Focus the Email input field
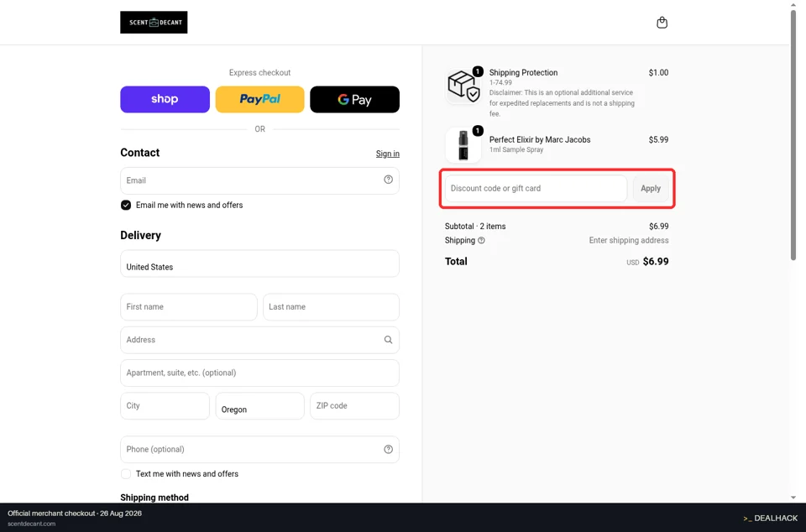Image resolution: width=806 pixels, height=532 pixels. pyautogui.click(x=259, y=180)
